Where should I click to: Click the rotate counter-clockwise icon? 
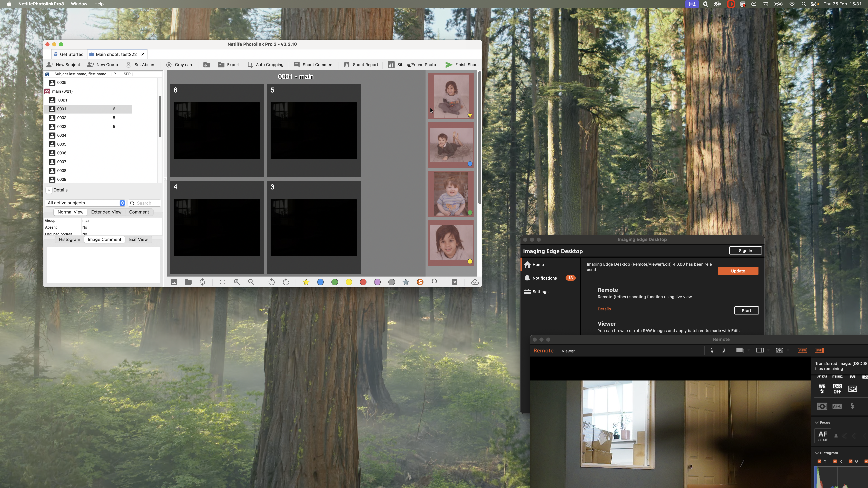(x=271, y=282)
